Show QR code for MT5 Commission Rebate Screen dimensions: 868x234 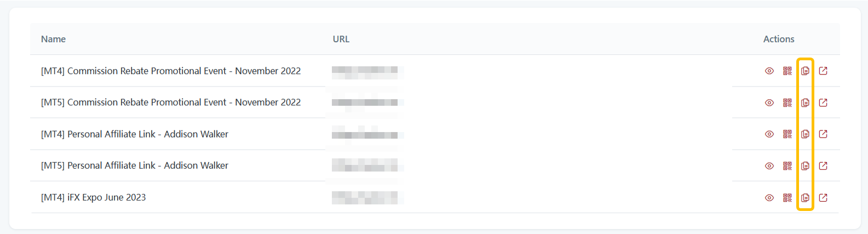point(787,102)
